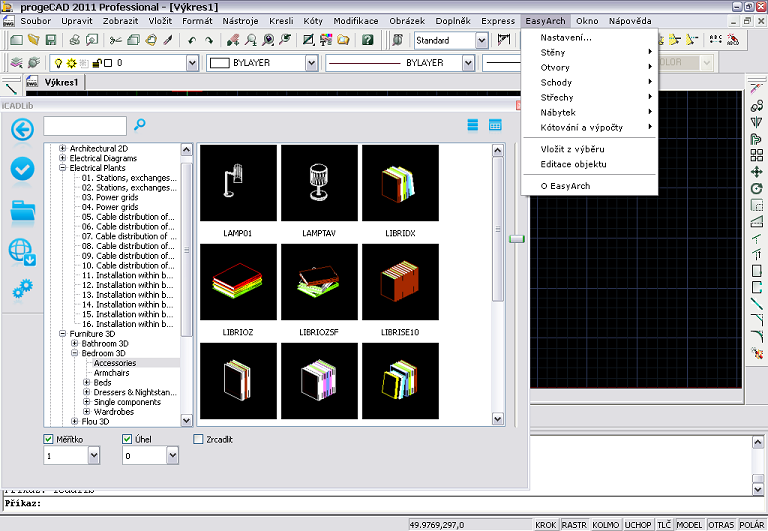The height and width of the screenshot is (531, 768).
Task: Open iCADLib settings gears icon
Action: [22, 290]
